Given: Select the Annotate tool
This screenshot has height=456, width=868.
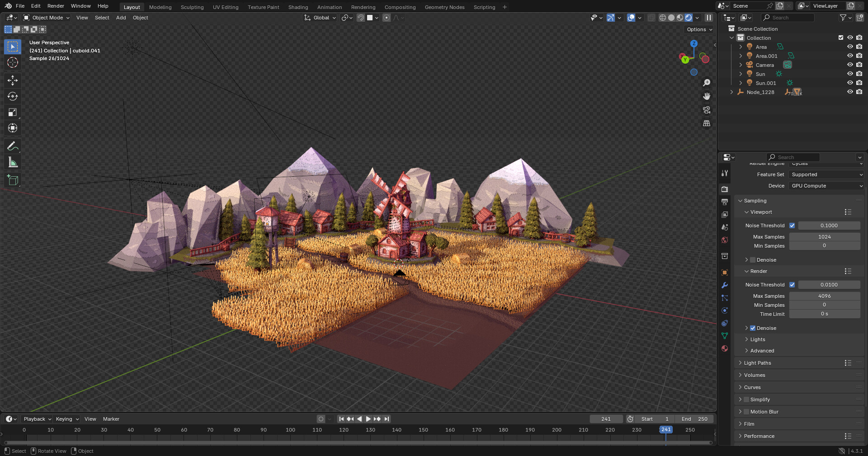Looking at the screenshot, I should coord(12,146).
